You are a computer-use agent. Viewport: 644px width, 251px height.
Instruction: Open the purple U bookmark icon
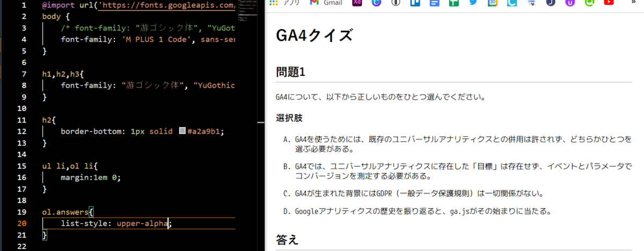[x=570, y=3]
